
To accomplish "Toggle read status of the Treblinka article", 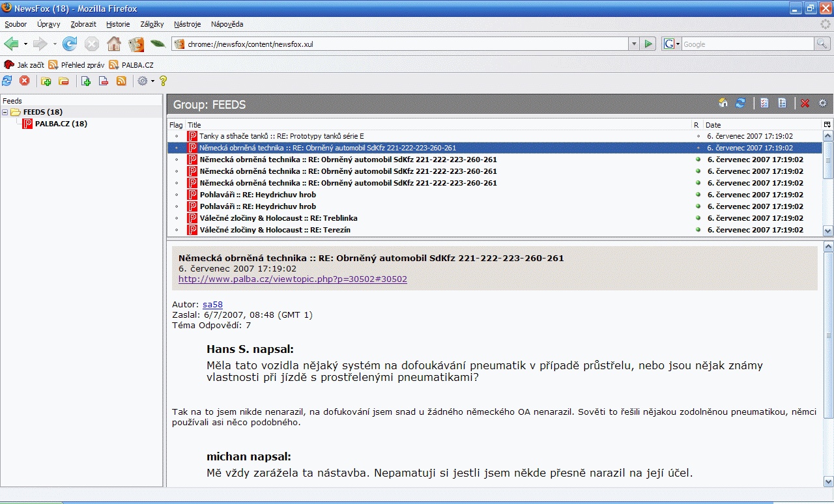I will 698,218.
